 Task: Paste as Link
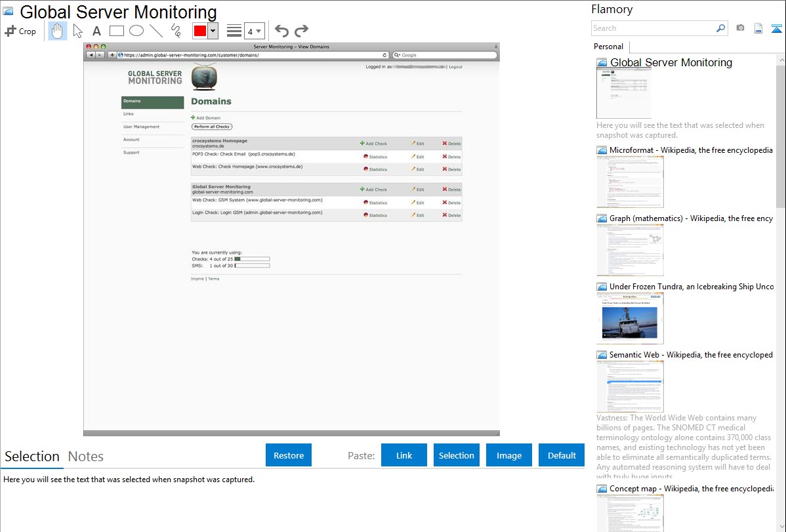(x=404, y=455)
